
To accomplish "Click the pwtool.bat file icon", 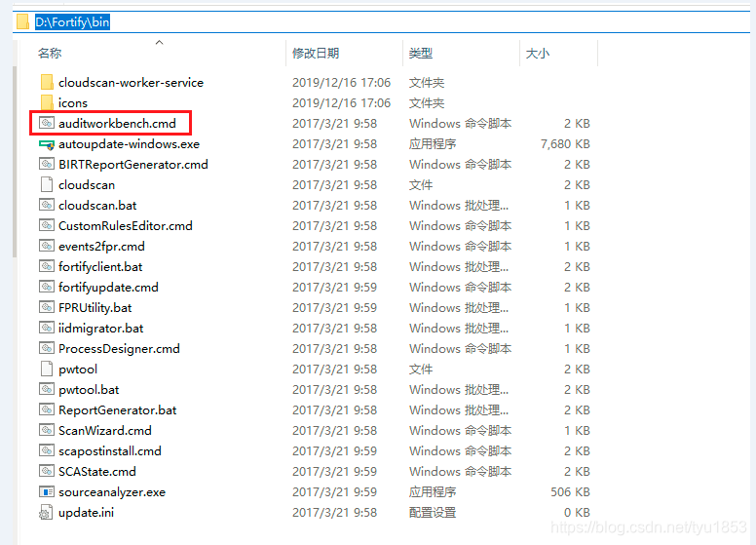I will coord(47,389).
